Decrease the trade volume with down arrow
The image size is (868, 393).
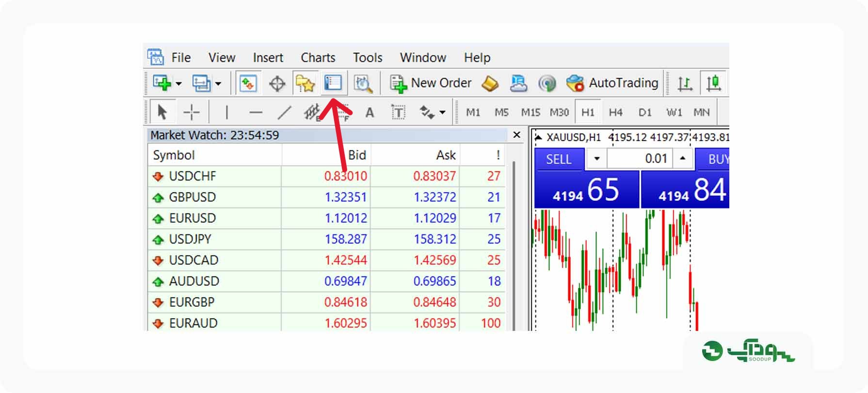tap(596, 159)
